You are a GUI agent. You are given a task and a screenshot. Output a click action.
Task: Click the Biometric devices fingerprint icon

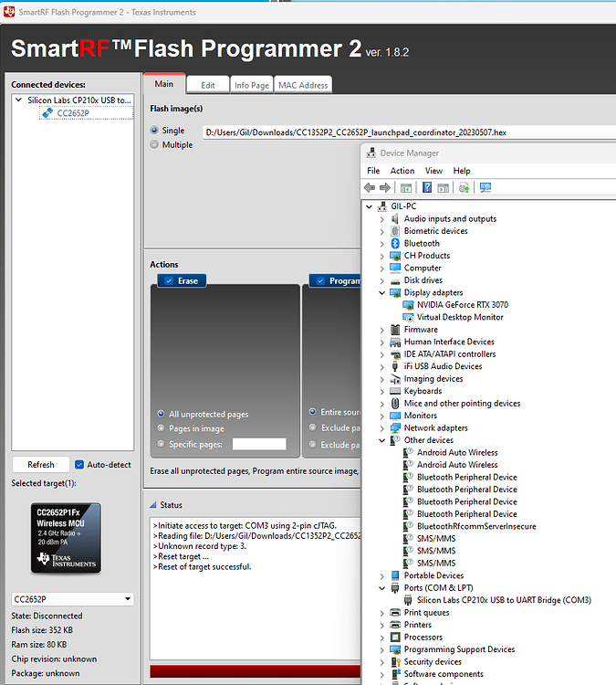coord(395,231)
